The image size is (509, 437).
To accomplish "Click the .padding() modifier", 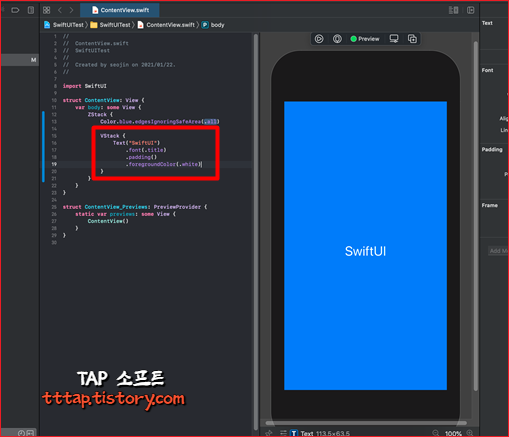I will click(x=141, y=157).
